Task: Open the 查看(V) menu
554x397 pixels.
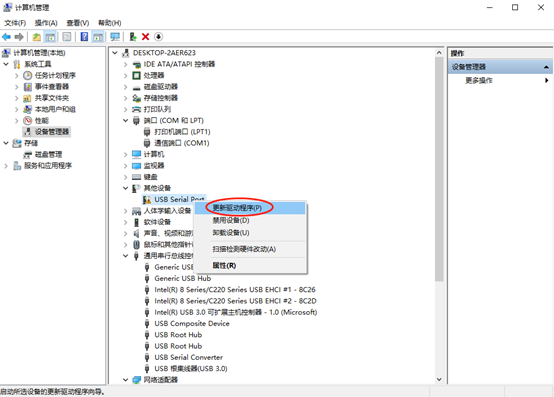Action: click(78, 23)
